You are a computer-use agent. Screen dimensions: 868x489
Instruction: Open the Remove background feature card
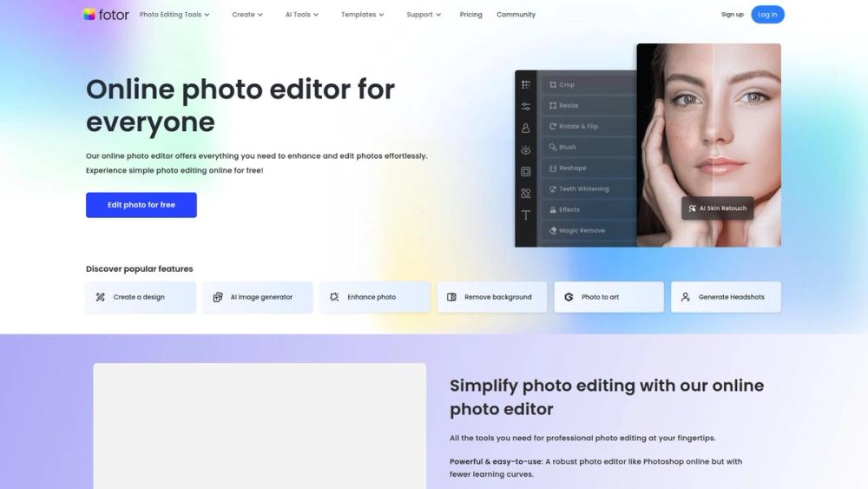click(492, 297)
